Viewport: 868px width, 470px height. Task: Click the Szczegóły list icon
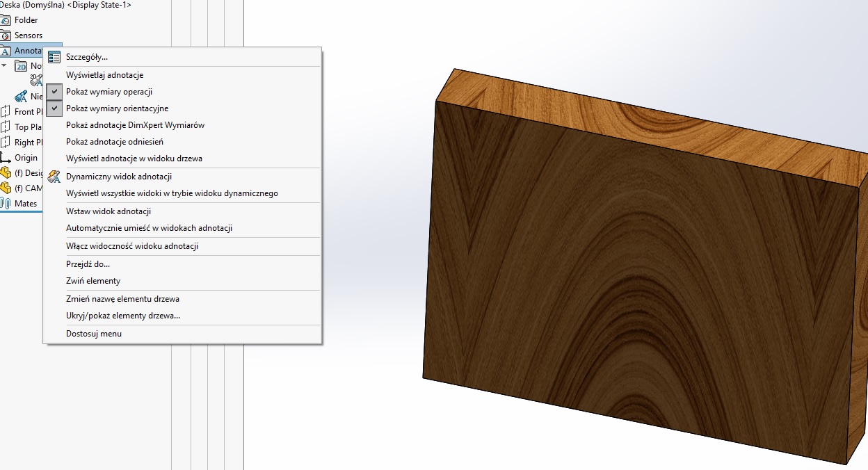coord(54,57)
